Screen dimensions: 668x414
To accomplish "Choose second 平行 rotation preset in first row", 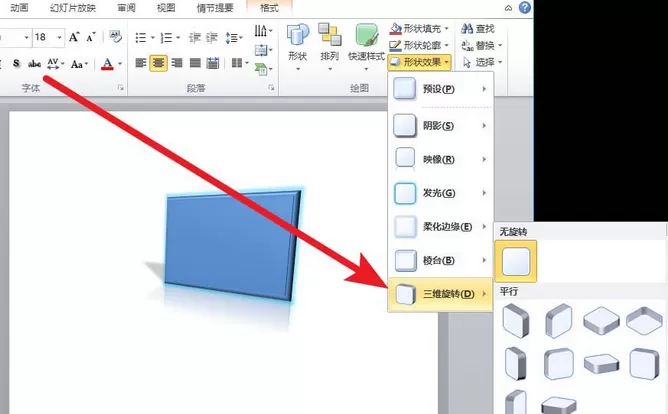I will [559, 321].
